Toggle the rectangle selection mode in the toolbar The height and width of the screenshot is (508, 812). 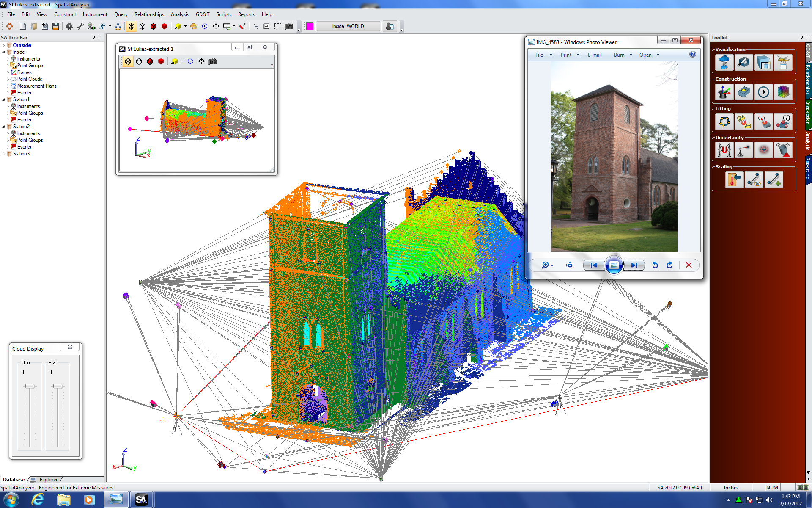click(278, 26)
